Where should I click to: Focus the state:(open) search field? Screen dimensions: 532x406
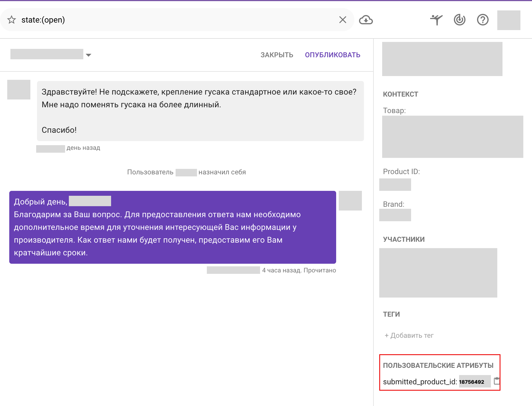click(174, 20)
